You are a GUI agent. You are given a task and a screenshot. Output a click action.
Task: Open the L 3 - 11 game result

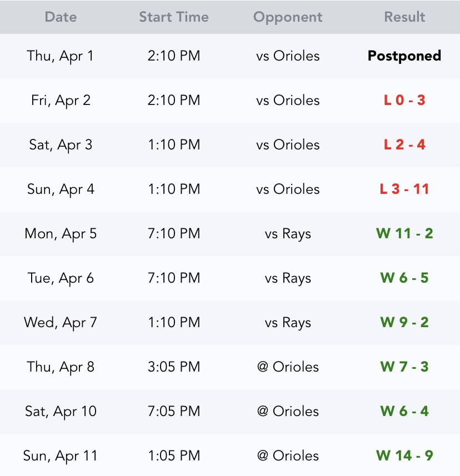[x=404, y=189]
